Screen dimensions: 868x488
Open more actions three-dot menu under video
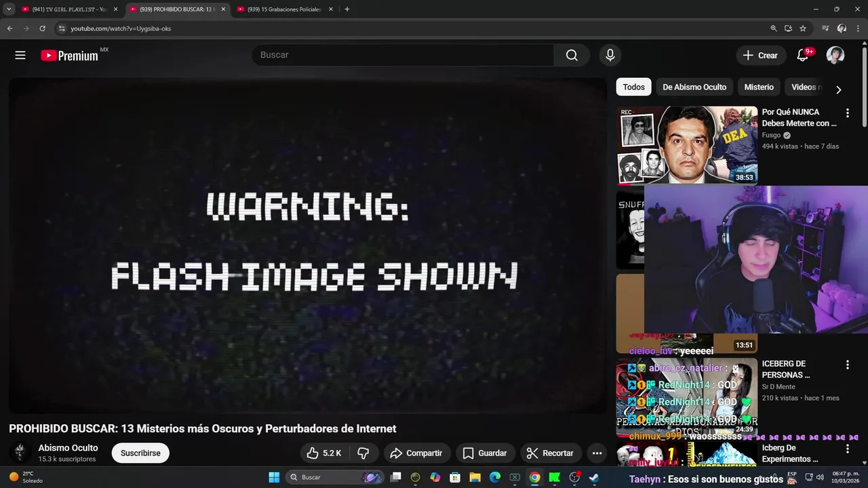pyautogui.click(x=597, y=453)
